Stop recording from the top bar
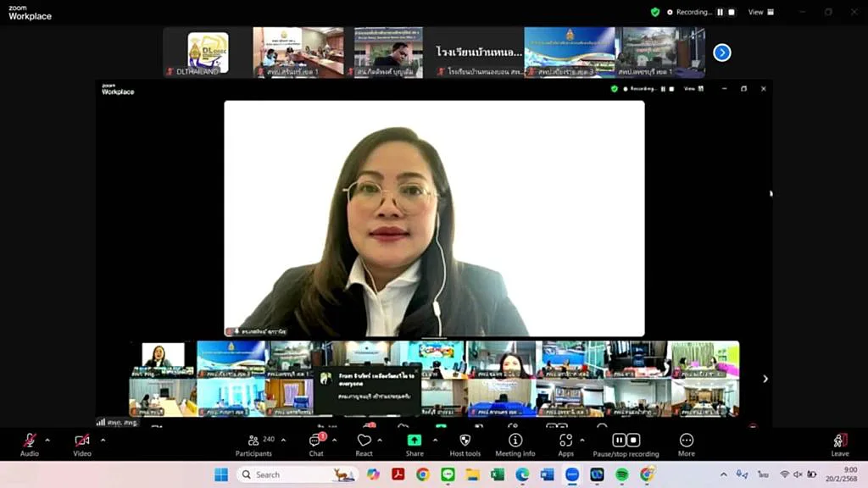This screenshot has width=868, height=488. click(732, 12)
